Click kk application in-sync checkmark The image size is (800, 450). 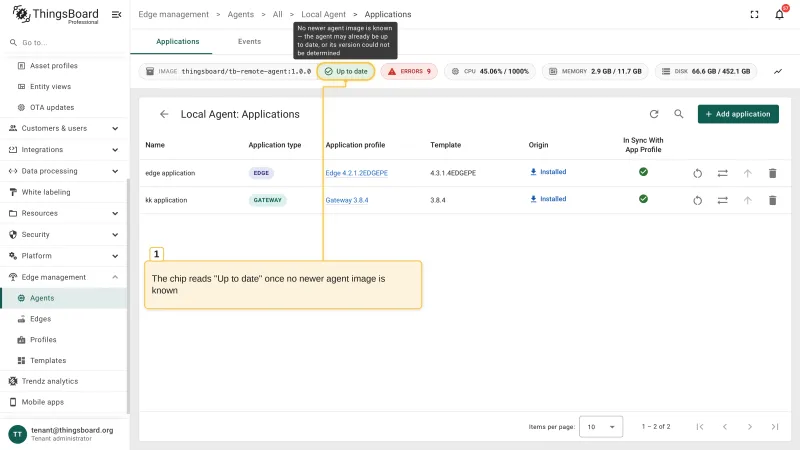(643, 199)
